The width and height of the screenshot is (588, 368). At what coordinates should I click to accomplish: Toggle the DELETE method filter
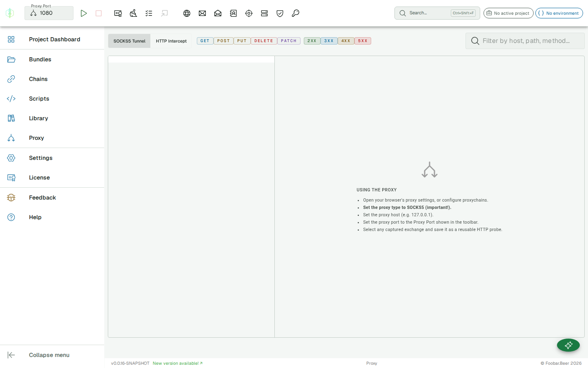(x=264, y=41)
